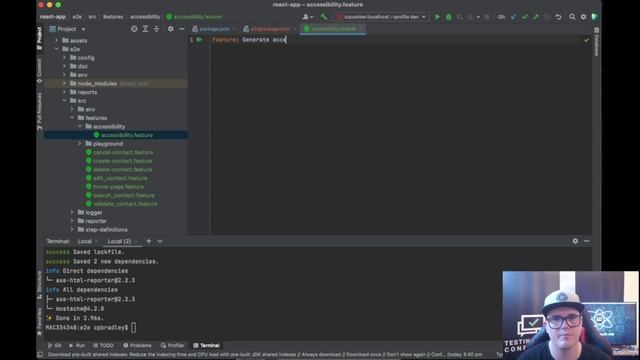Open the Project view selector dropdown

[67, 29]
